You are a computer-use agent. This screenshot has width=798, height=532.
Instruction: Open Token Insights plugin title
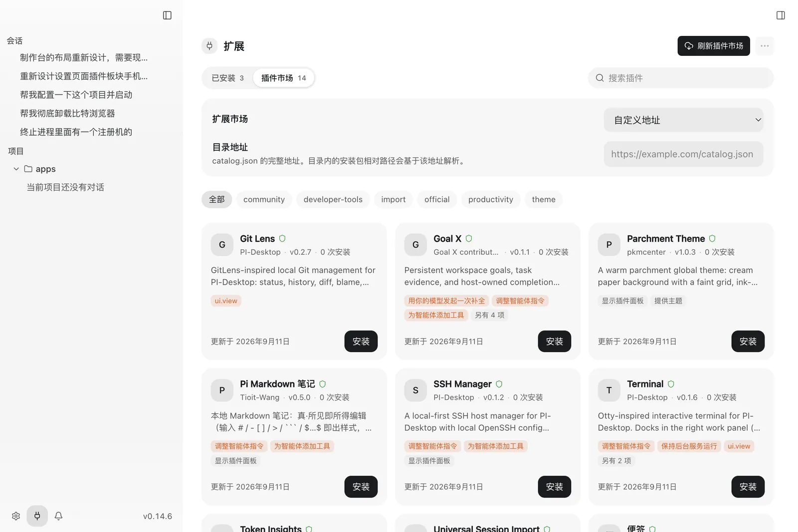pyautogui.click(x=271, y=529)
